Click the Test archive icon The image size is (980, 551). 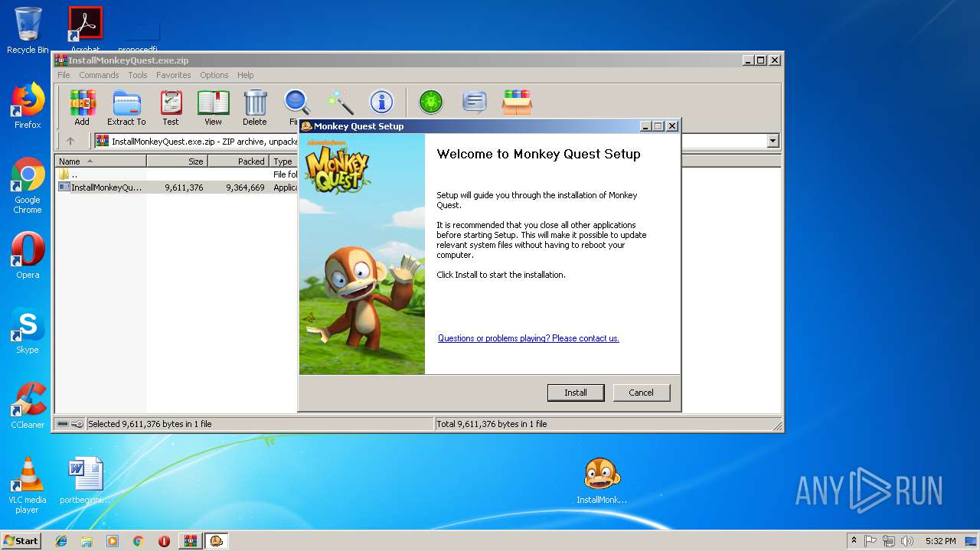171,107
